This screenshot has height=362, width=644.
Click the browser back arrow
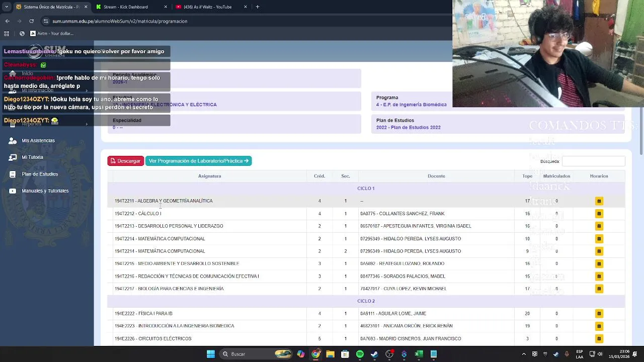[7, 21]
